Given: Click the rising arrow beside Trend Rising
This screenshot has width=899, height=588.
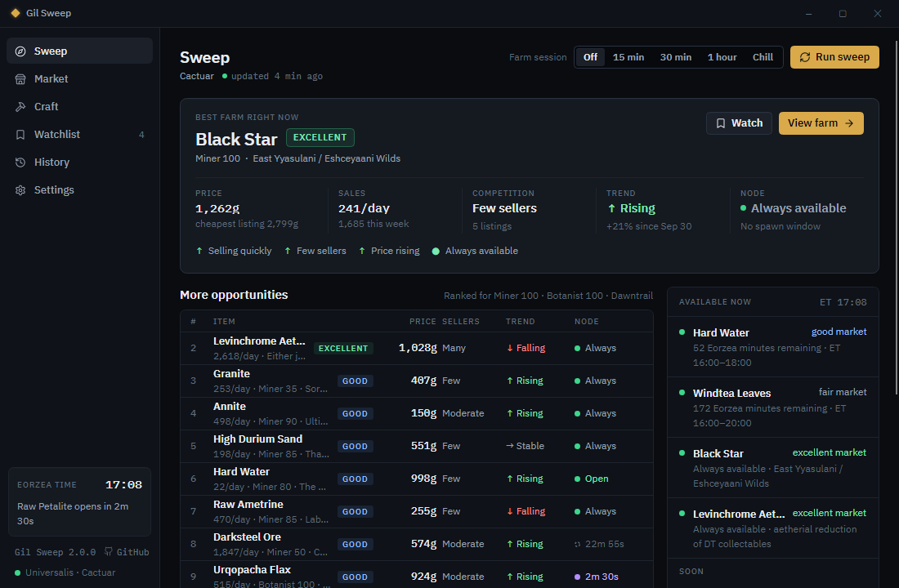Looking at the screenshot, I should (612, 208).
